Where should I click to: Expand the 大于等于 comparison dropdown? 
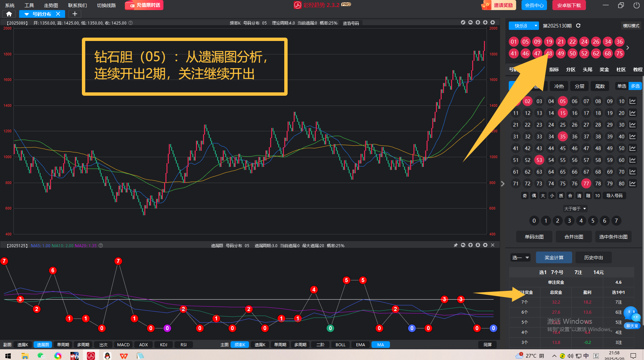point(575,209)
